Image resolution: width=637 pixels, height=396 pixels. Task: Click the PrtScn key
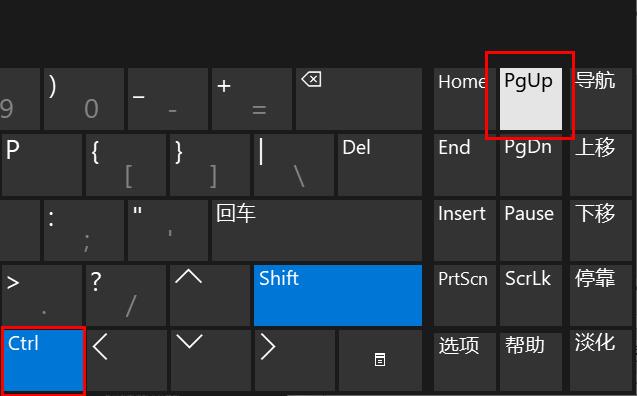[x=465, y=295]
